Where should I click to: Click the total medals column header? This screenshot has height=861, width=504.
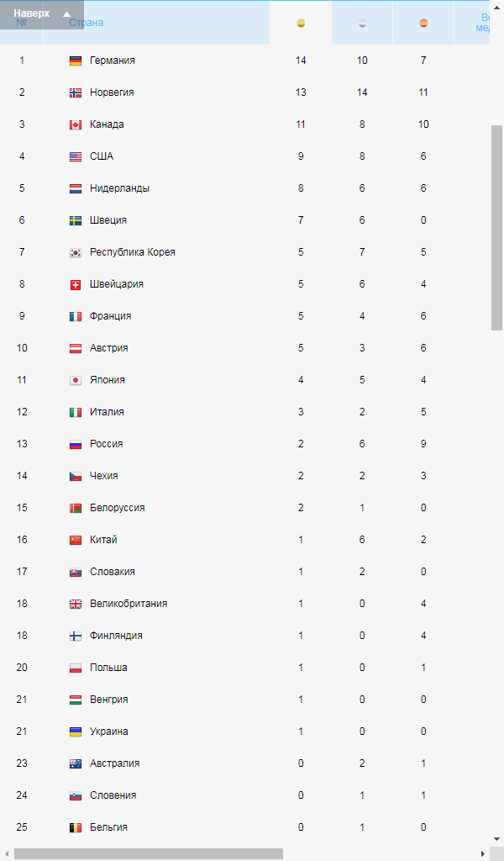[x=483, y=23]
